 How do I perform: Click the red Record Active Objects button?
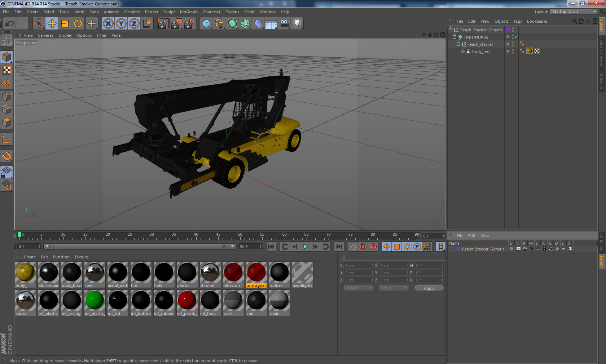click(353, 247)
